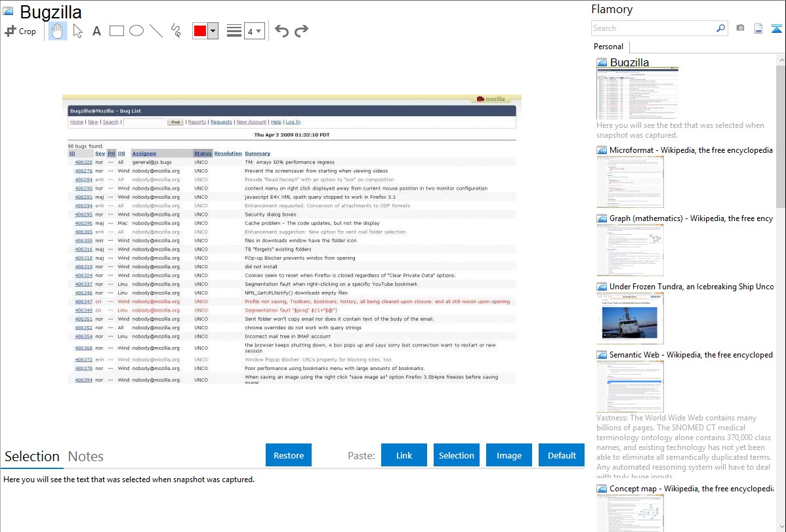Redo the last undone action
Viewport: 786px width, 532px height.
pos(301,31)
